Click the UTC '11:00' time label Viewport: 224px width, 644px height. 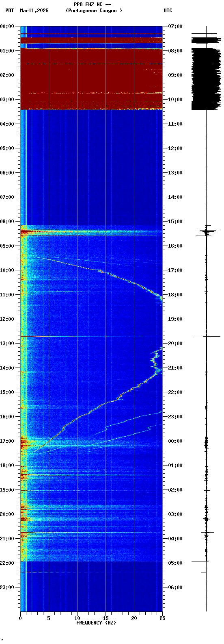pyautogui.click(x=175, y=124)
